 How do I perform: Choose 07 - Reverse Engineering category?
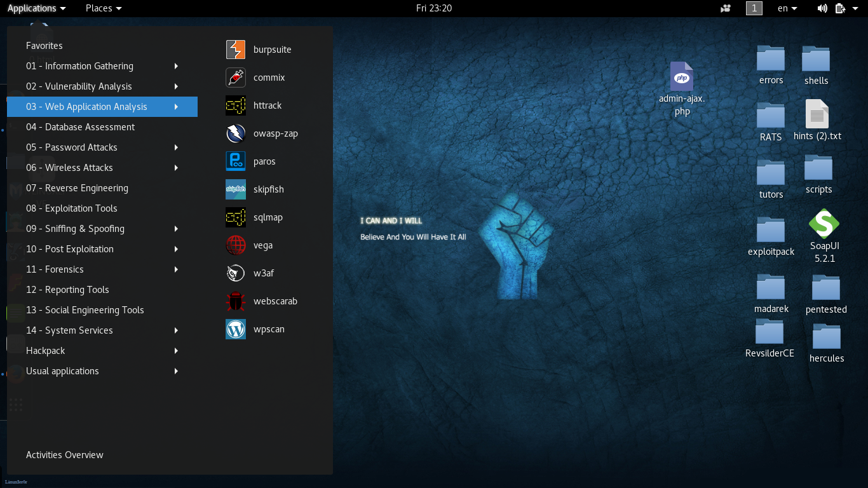click(102, 188)
